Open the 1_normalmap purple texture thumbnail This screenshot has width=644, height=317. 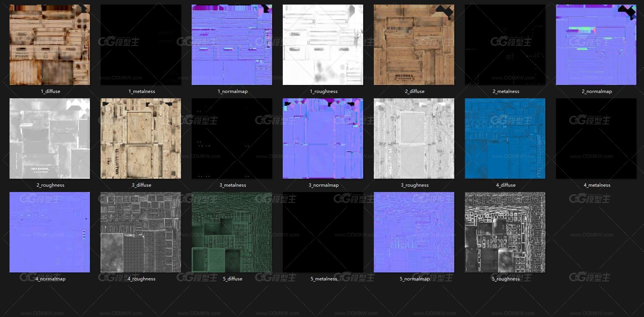pyautogui.click(x=232, y=45)
